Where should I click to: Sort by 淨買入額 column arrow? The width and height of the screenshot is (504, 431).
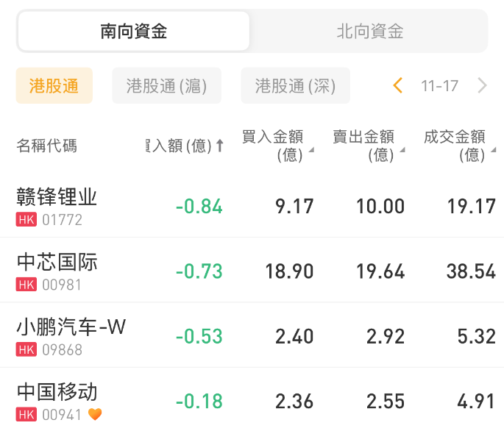pos(219,146)
